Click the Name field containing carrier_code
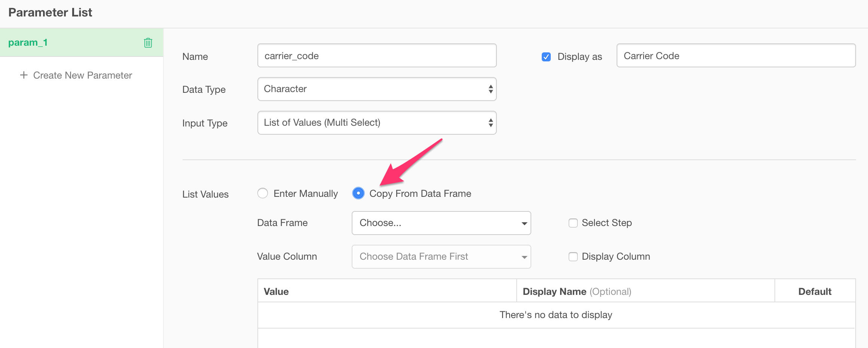The height and width of the screenshot is (348, 868). tap(377, 55)
